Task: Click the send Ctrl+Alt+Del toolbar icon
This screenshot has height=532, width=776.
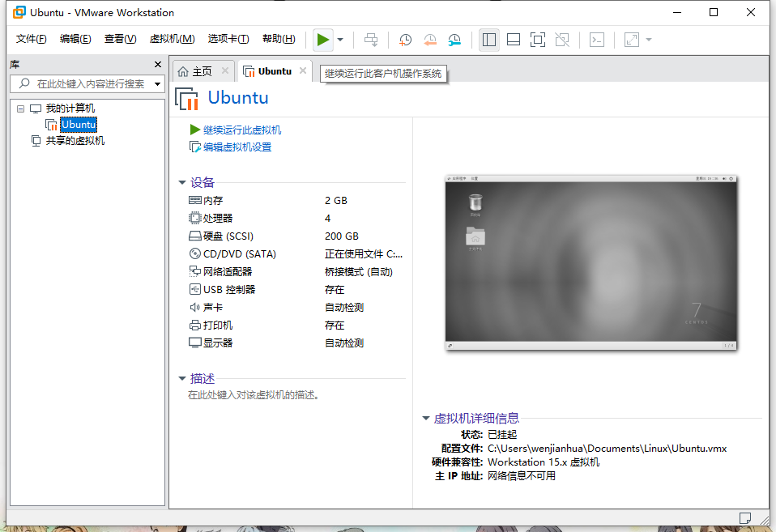Action: click(371, 40)
